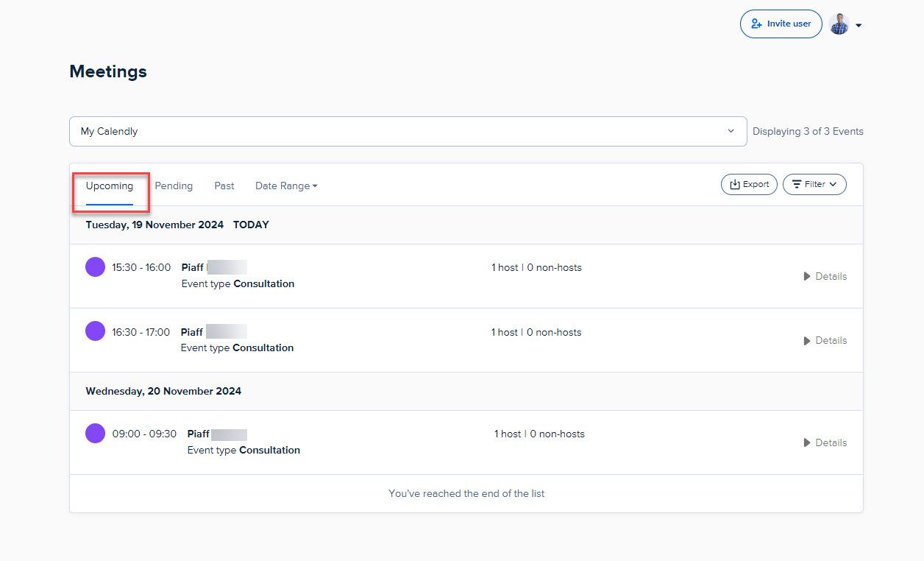Click the Invite user person-plus icon
Image resolution: width=924 pixels, height=561 pixels.
click(x=756, y=24)
